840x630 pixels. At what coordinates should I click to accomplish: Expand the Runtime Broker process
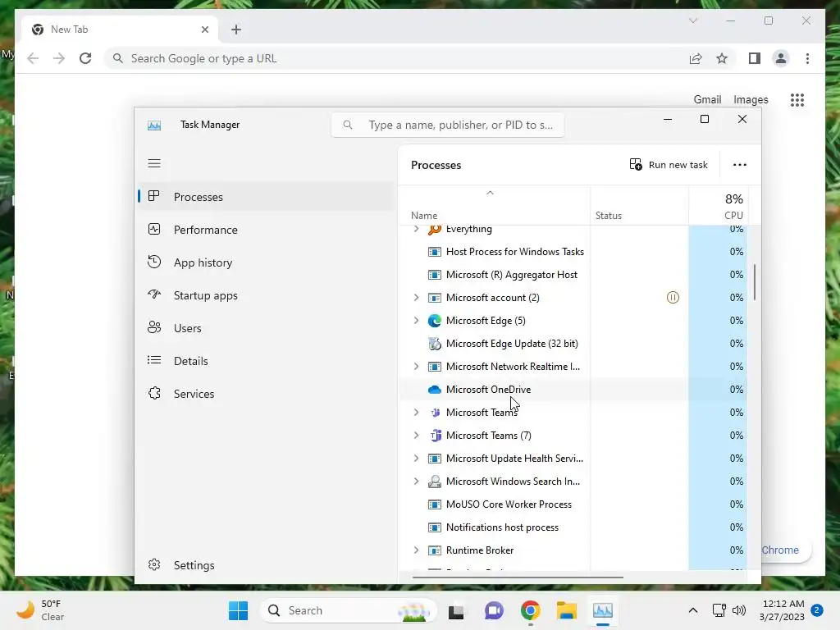click(x=416, y=550)
